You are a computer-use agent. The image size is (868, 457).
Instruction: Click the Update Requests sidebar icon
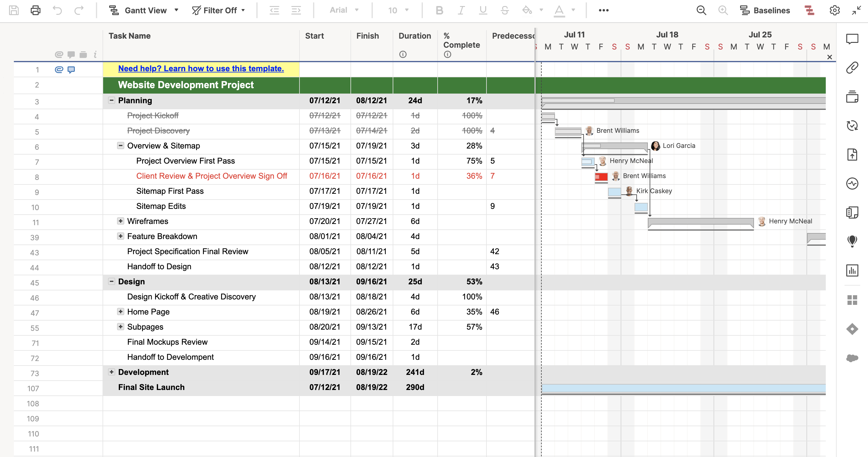pos(852,126)
